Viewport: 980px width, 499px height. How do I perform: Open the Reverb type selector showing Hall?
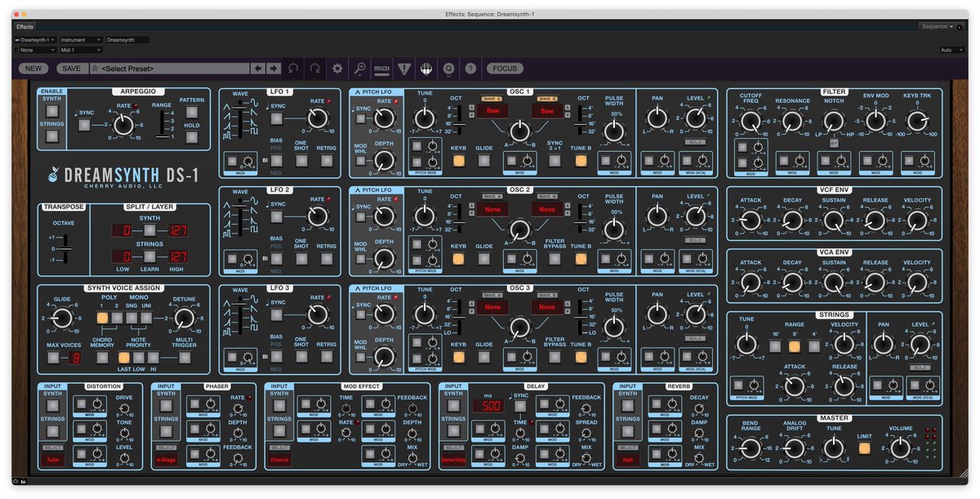pyautogui.click(x=627, y=460)
